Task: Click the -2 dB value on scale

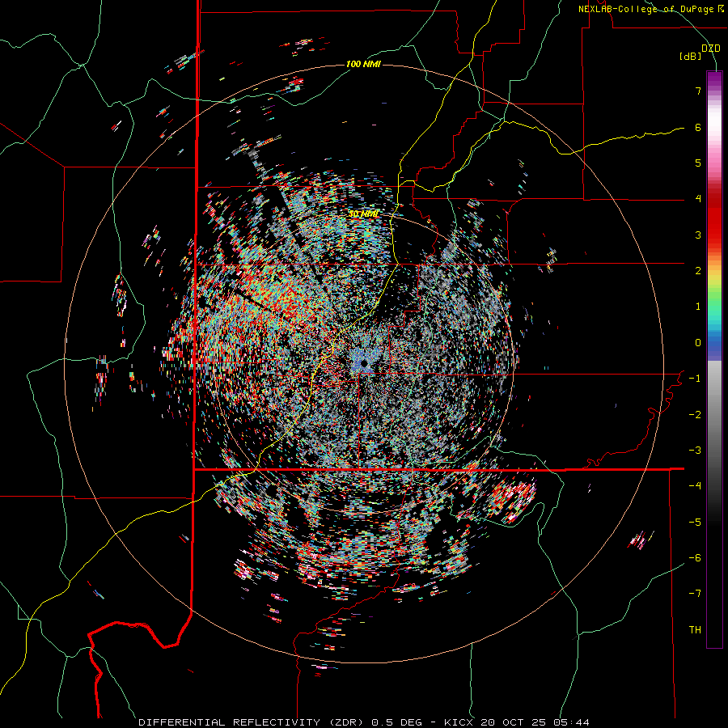Action: click(695, 415)
